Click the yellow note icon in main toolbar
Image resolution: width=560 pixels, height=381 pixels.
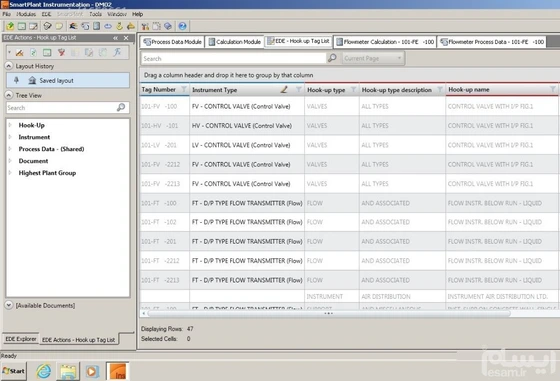(59, 26)
